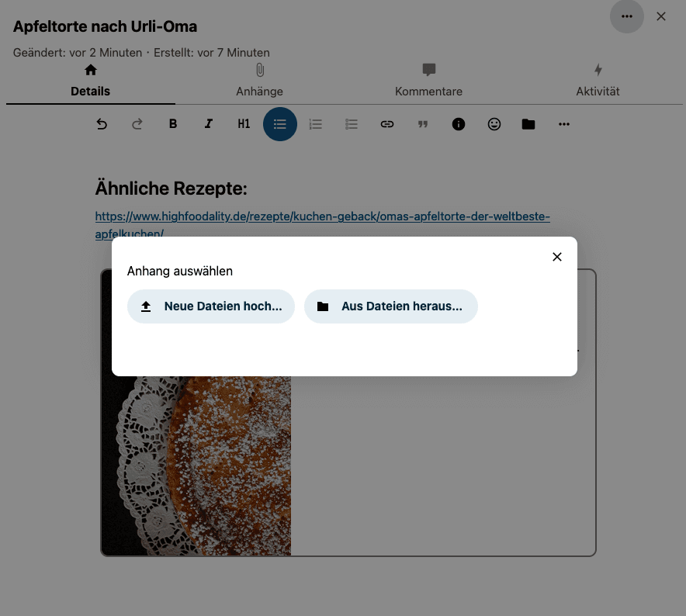Open the emoji picker
This screenshot has width=686, height=616.
[494, 124]
